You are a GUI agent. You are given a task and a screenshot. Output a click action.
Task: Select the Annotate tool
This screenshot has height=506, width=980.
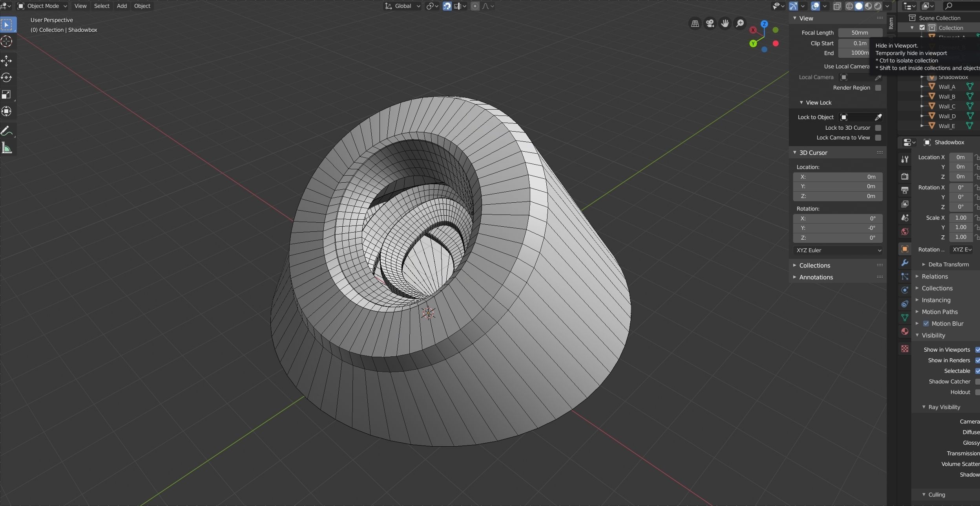[7, 131]
